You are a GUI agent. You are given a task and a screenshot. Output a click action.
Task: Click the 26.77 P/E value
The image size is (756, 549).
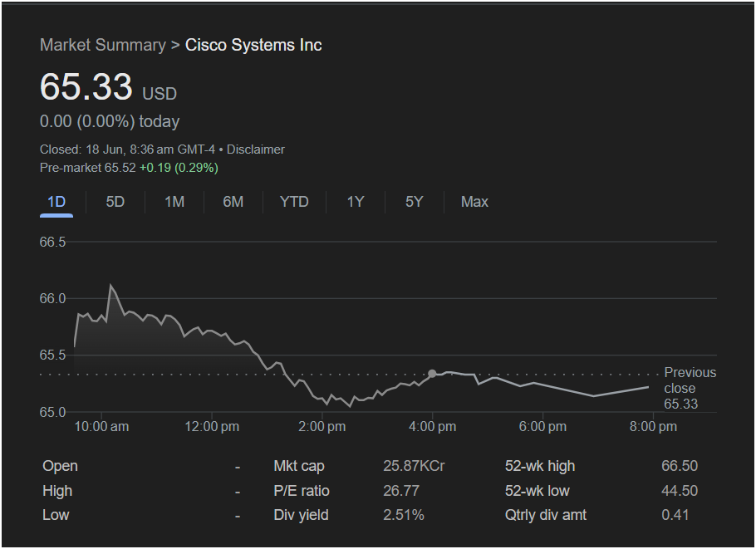pyautogui.click(x=401, y=491)
